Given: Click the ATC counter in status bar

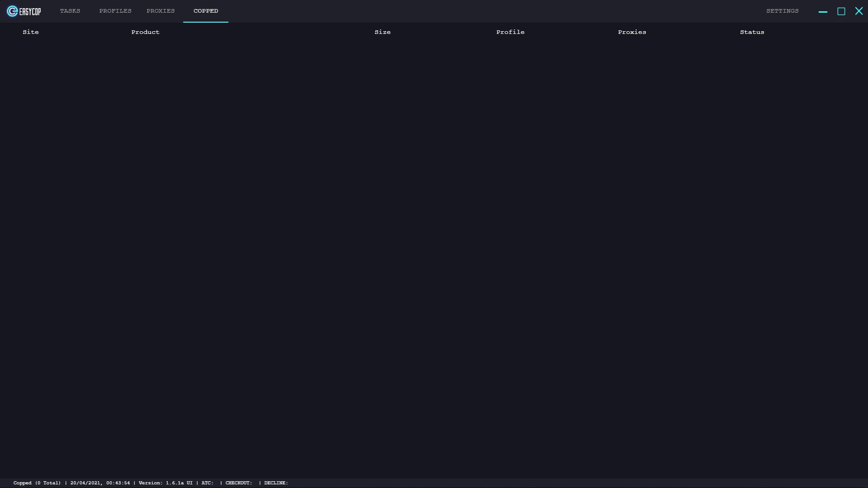Looking at the screenshot, I should click(207, 483).
